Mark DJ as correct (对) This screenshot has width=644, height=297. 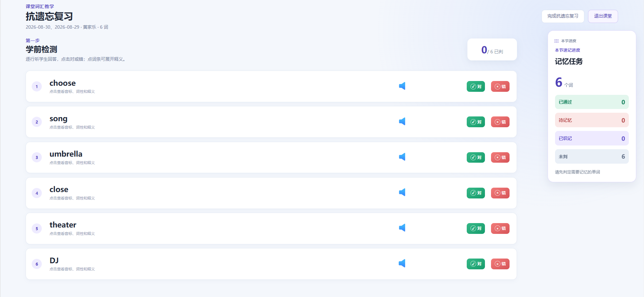(476, 264)
